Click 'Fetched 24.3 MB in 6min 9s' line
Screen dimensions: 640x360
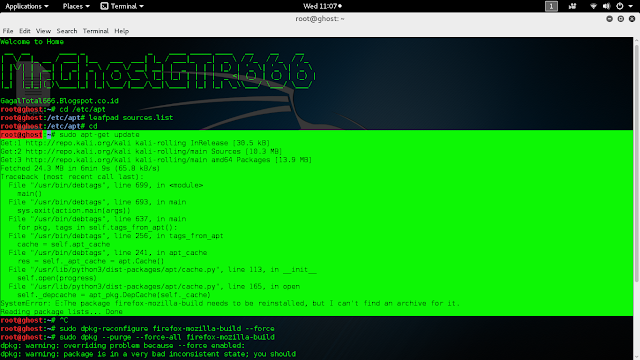[80, 168]
